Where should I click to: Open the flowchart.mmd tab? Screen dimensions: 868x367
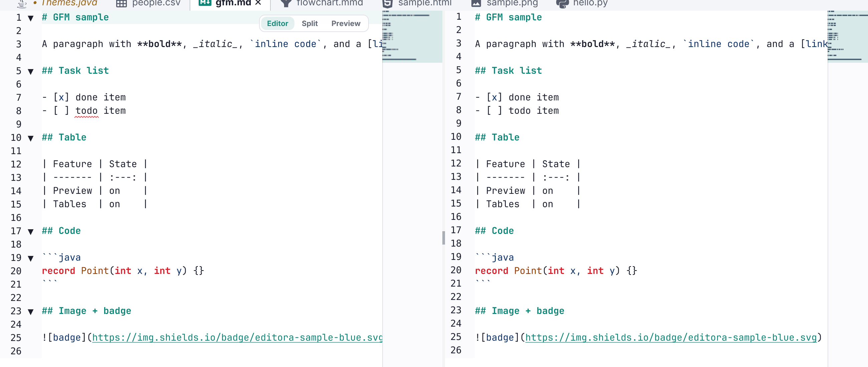(x=322, y=3)
